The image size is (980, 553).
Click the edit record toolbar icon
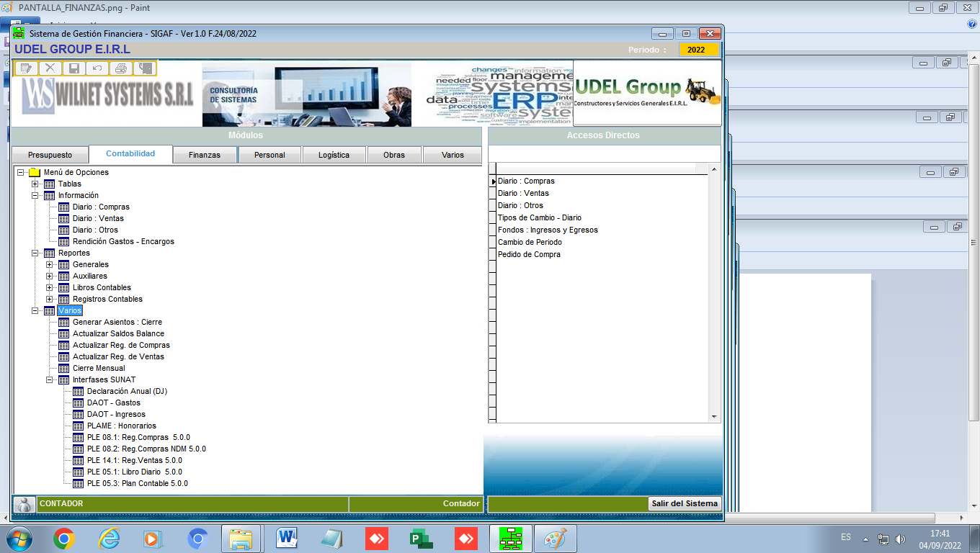click(x=27, y=68)
